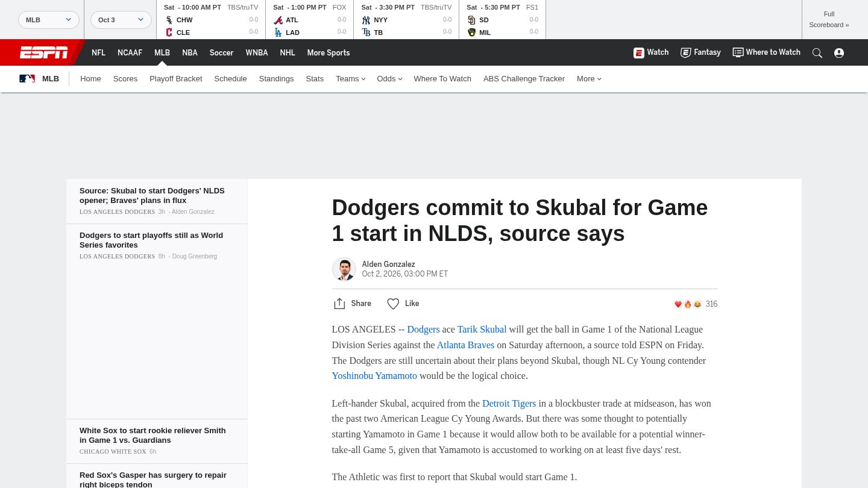Screen dimensions: 868x488
Task: Open the MLB league dropdown
Action: click(49, 20)
